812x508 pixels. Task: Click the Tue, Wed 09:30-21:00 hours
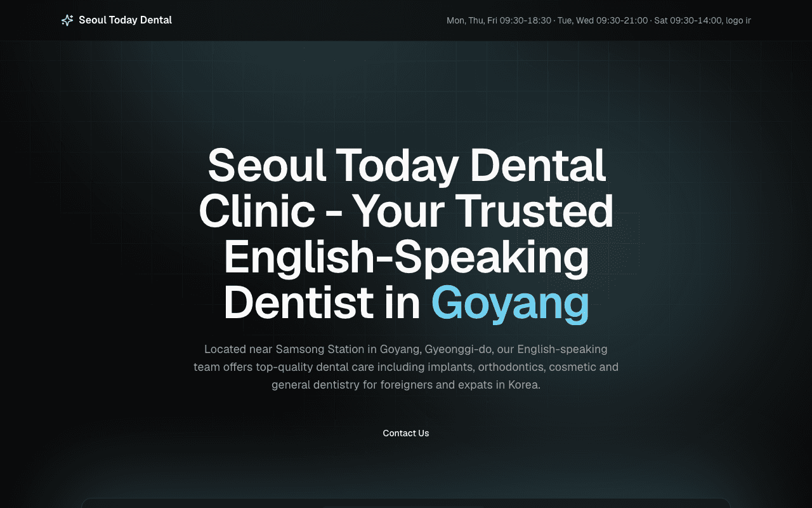603,20
